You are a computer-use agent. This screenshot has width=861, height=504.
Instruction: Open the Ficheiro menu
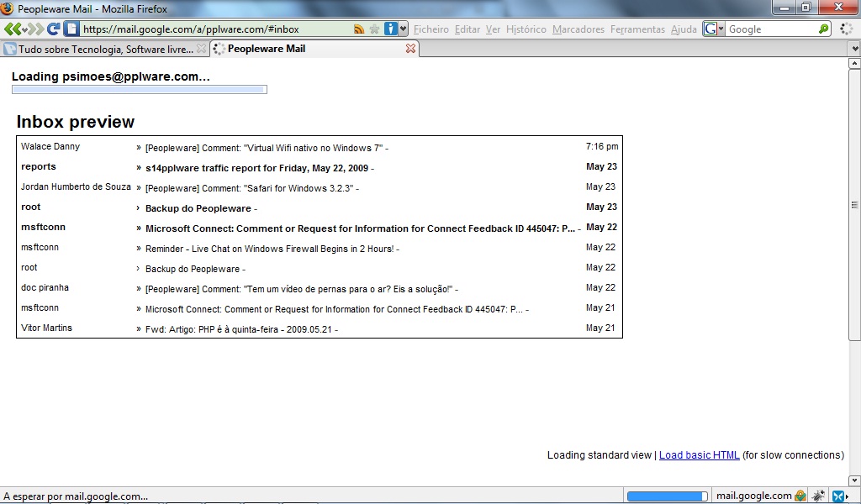pos(431,29)
